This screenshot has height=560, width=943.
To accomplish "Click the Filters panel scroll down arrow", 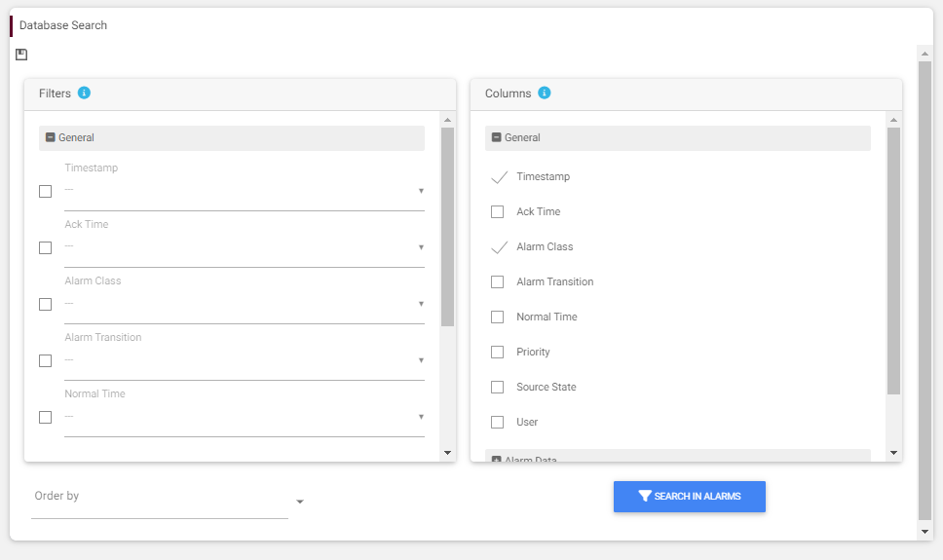I will (x=447, y=453).
